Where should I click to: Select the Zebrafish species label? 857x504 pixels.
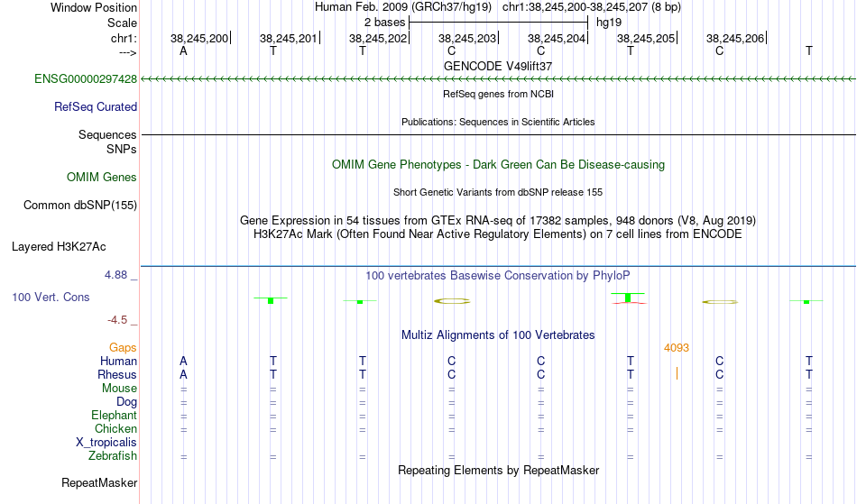113,456
